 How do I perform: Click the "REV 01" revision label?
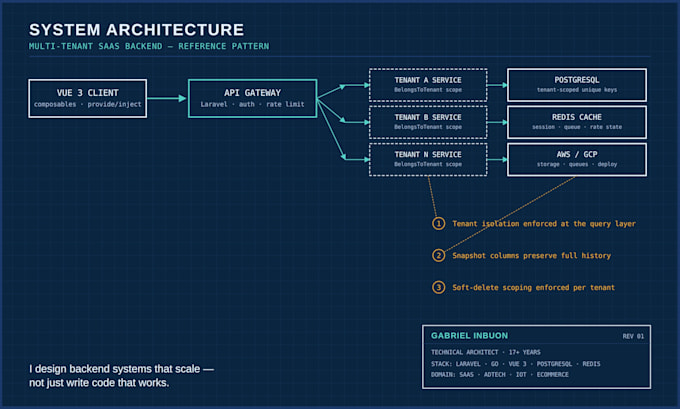coord(633,337)
